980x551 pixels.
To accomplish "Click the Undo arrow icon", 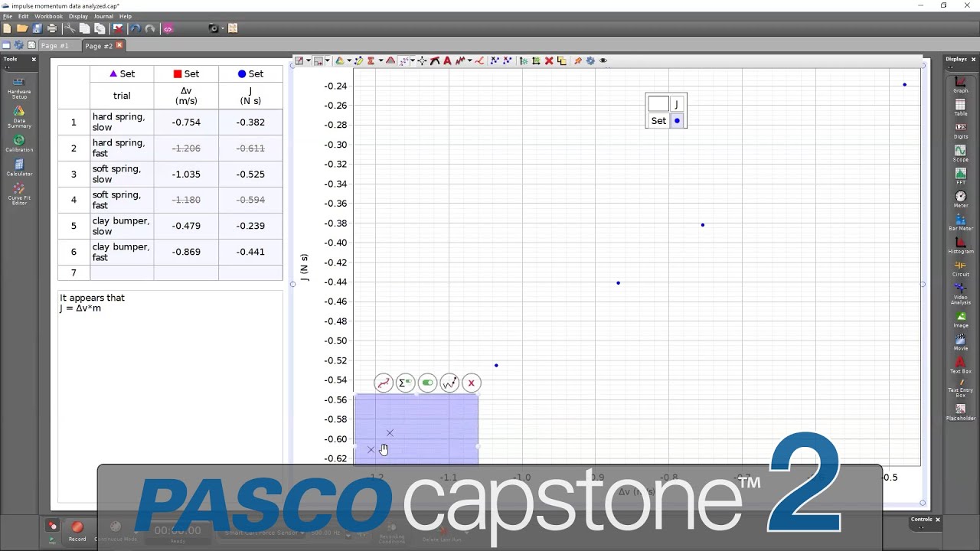I will point(135,28).
